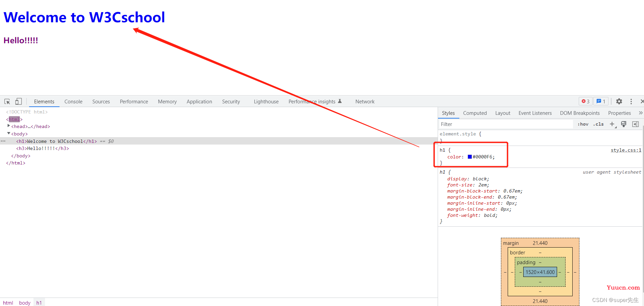Viewport: 644px width, 306px height.
Task: Open the Network tab
Action: (365, 102)
